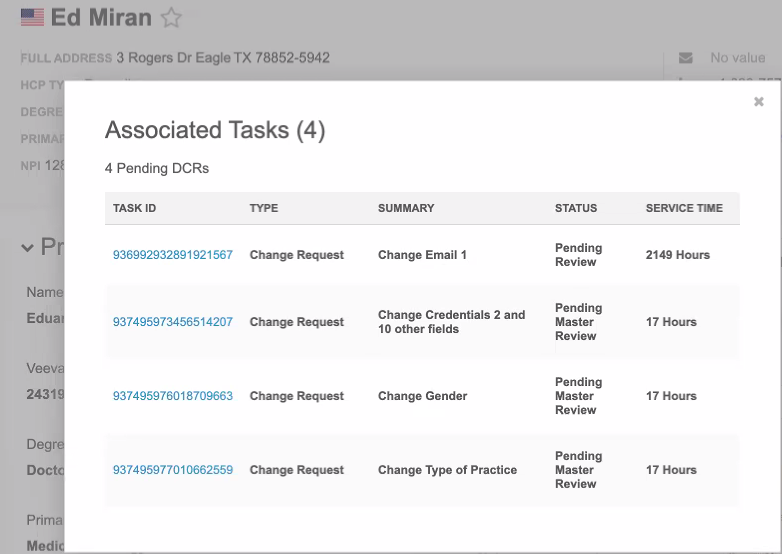Image resolution: width=782 pixels, height=554 pixels.
Task: Click the Summary column header
Action: (406, 208)
